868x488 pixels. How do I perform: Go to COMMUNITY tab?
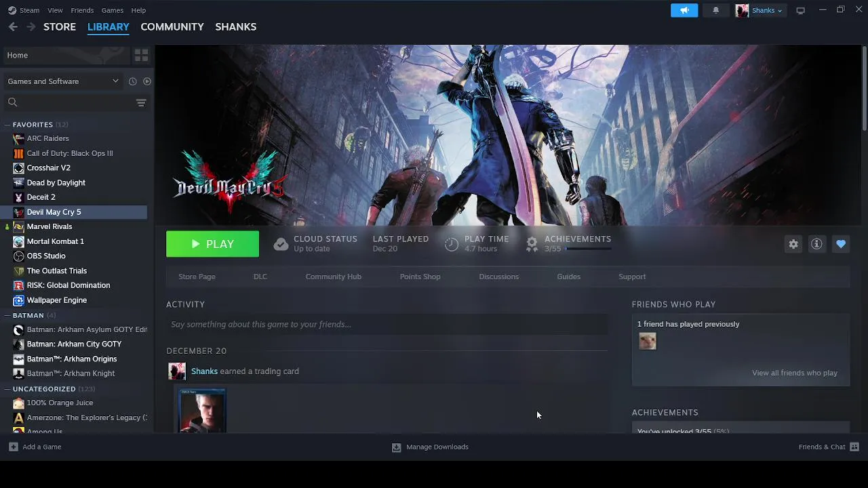click(x=172, y=26)
